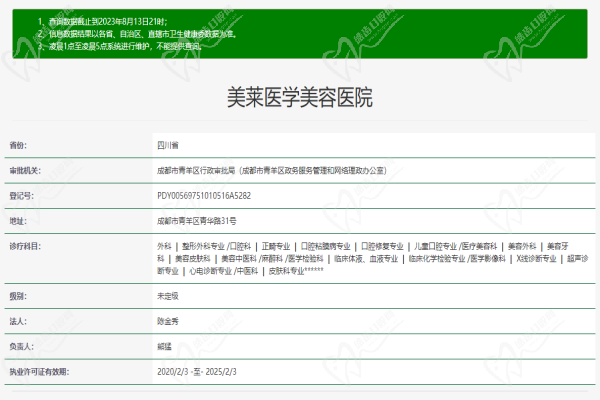The width and height of the screenshot is (600, 400).
Task: Click 儿童口腔专业 in the 诊疗科目 list
Action: [435, 246]
